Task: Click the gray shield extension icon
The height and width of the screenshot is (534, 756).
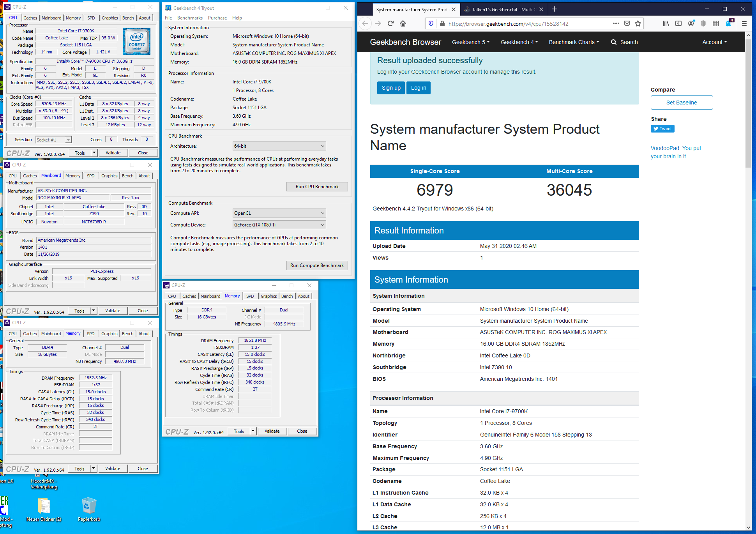Action: pyautogui.click(x=703, y=23)
